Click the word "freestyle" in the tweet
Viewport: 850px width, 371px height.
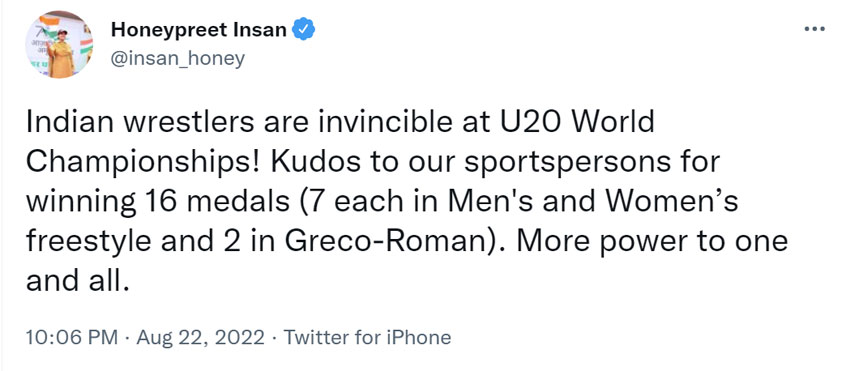point(88,241)
